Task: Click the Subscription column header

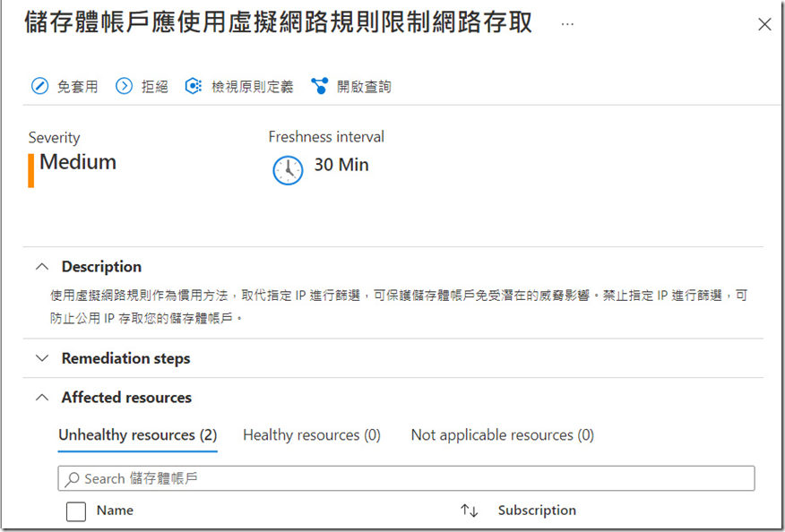Action: coord(537,511)
